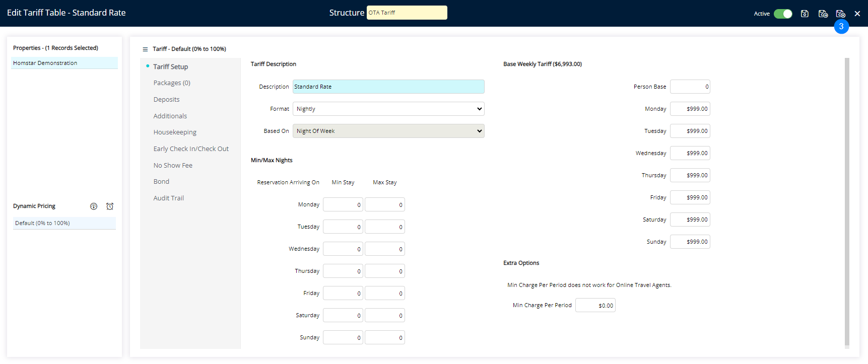
Task: Close the Edit Tariff Table window
Action: coord(857,14)
